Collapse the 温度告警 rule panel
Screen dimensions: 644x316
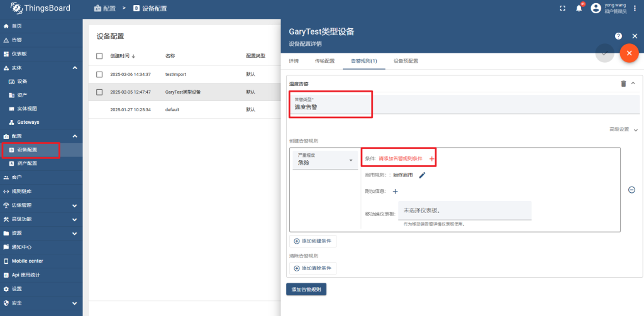633,84
